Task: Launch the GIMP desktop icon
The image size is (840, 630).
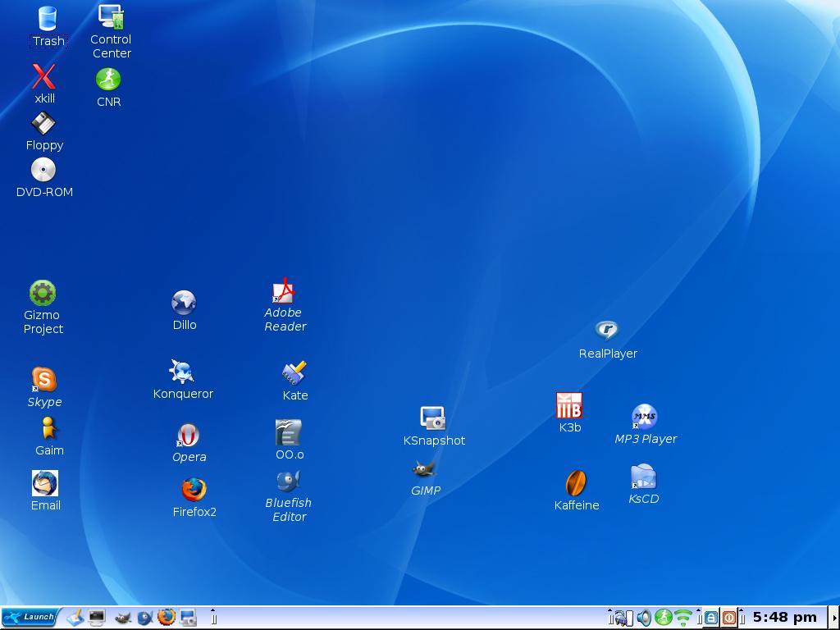Action: coord(424,470)
